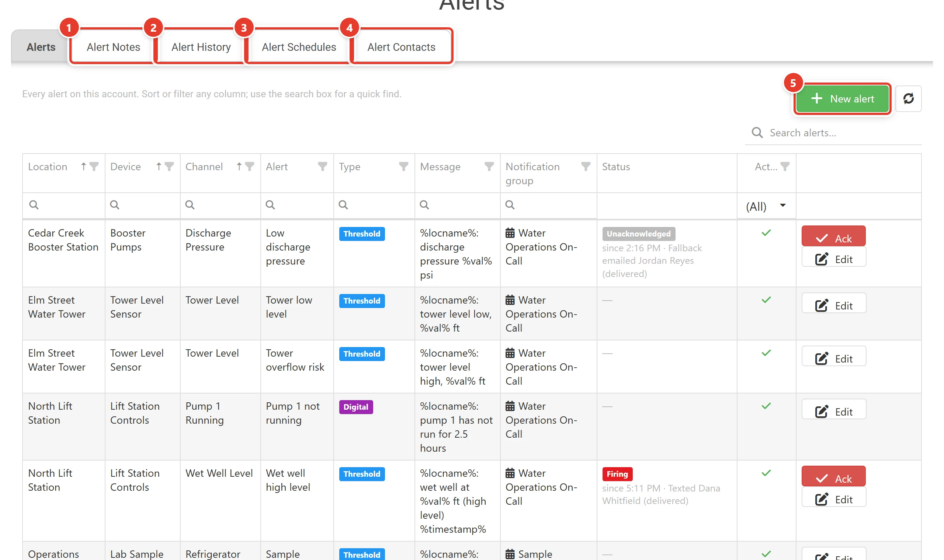The height and width of the screenshot is (560, 944).
Task: Open the Alert Schedules tab
Action: (299, 47)
